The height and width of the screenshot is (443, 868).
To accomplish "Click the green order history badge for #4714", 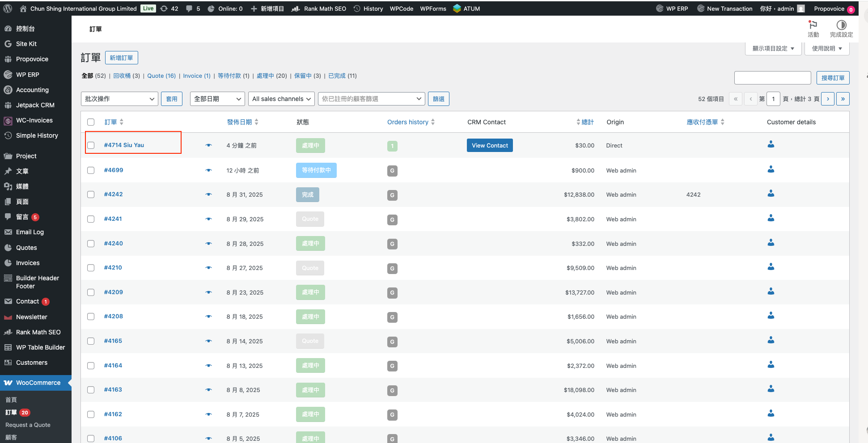I will [x=392, y=146].
